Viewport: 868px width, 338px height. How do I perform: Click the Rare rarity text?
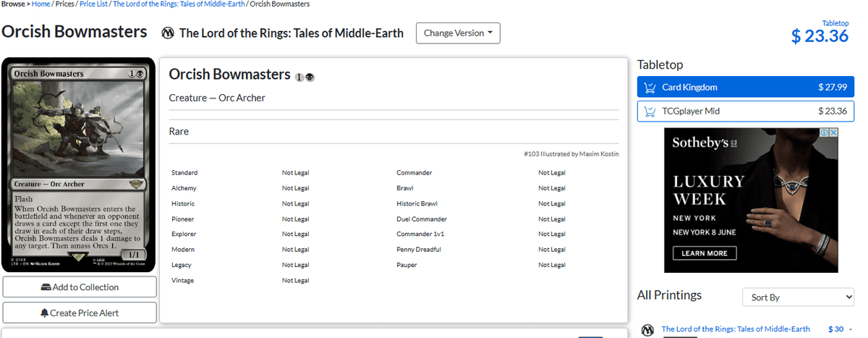point(179,132)
